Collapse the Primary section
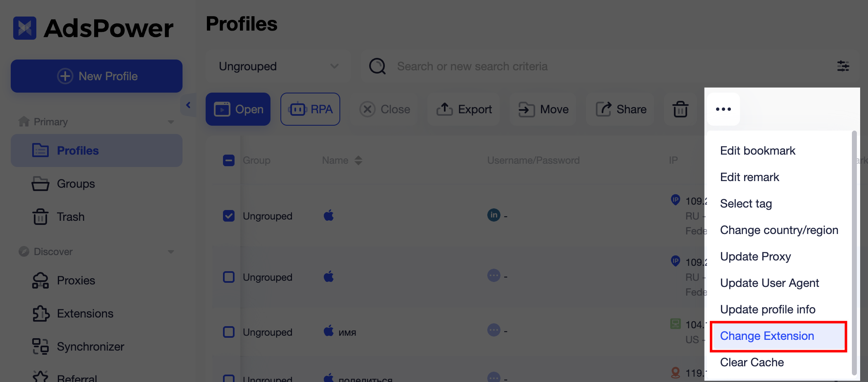The width and height of the screenshot is (868, 382). (x=171, y=122)
